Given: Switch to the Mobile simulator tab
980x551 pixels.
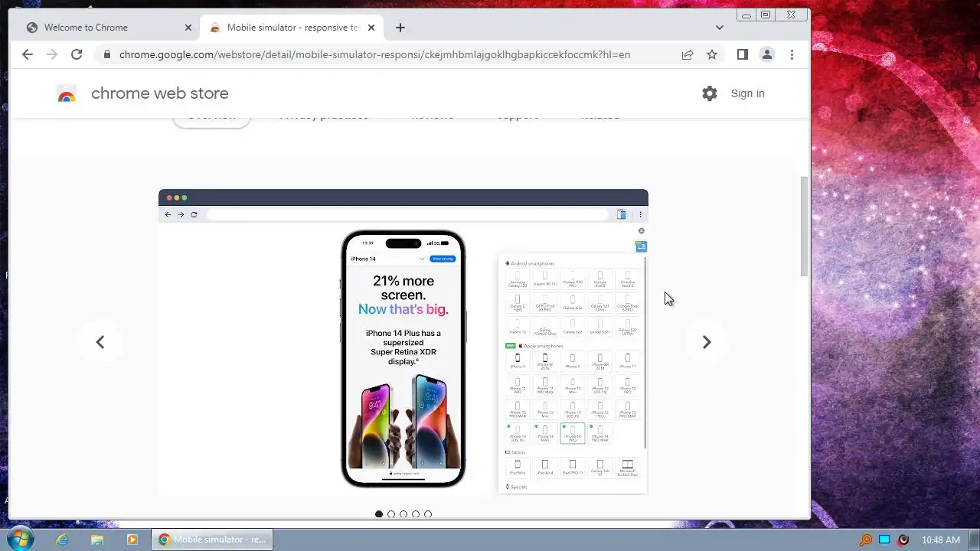Looking at the screenshot, I should (x=291, y=28).
